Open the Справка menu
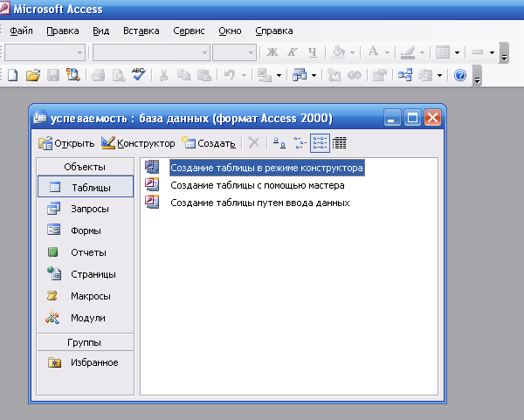 click(274, 31)
